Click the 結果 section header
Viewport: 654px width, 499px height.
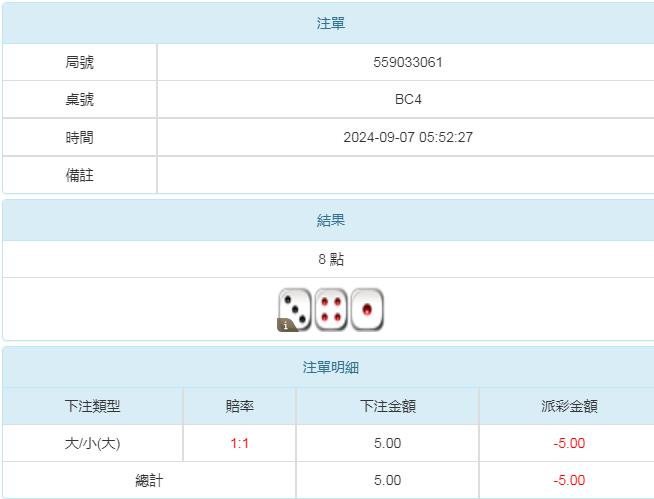331,220
